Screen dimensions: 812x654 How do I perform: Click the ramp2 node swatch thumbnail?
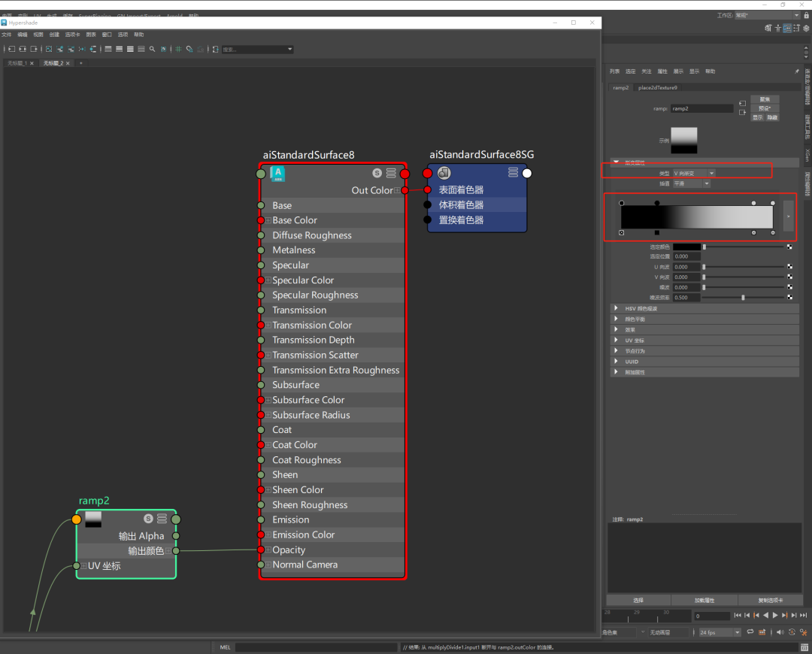tap(93, 519)
